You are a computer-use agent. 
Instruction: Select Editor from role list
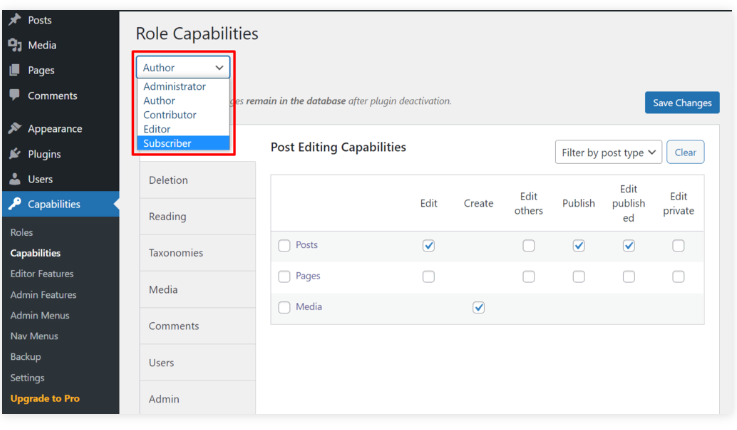point(183,129)
